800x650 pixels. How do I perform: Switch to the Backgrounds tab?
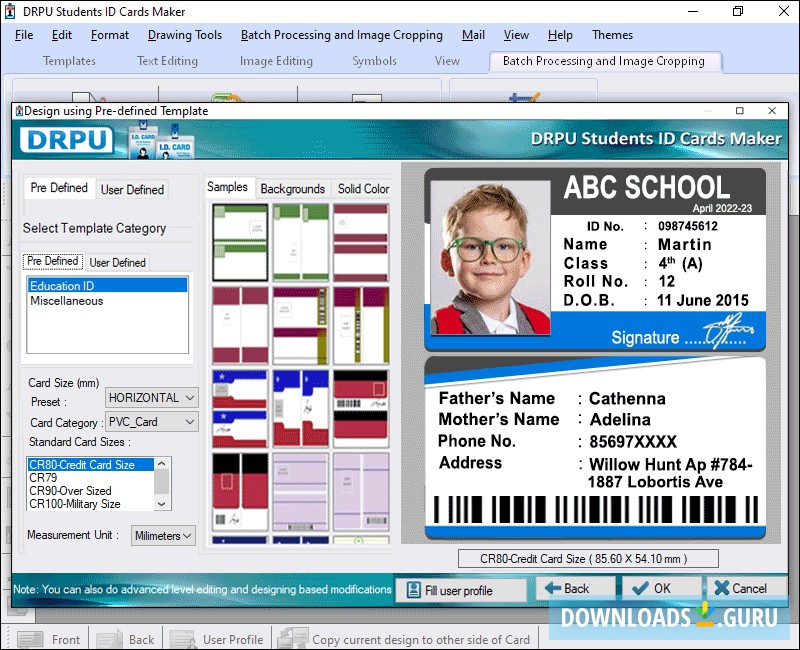click(x=292, y=187)
